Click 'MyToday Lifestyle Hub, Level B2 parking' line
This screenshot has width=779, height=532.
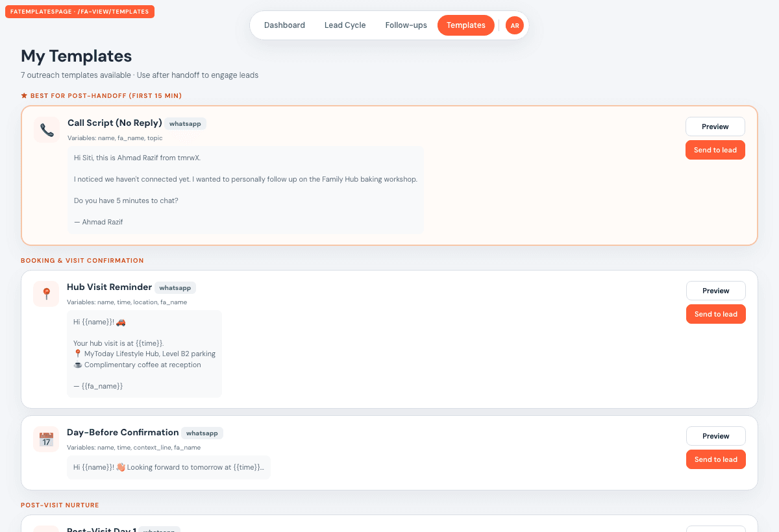[x=144, y=354]
